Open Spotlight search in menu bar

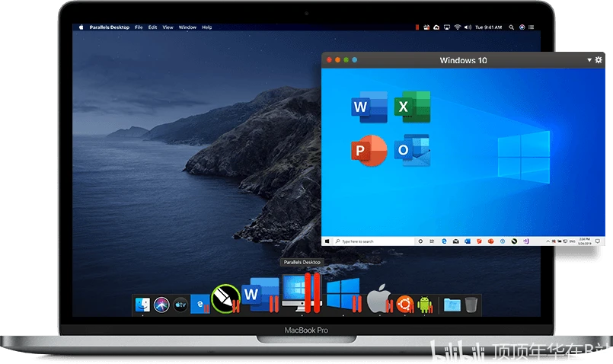pyautogui.click(x=512, y=27)
